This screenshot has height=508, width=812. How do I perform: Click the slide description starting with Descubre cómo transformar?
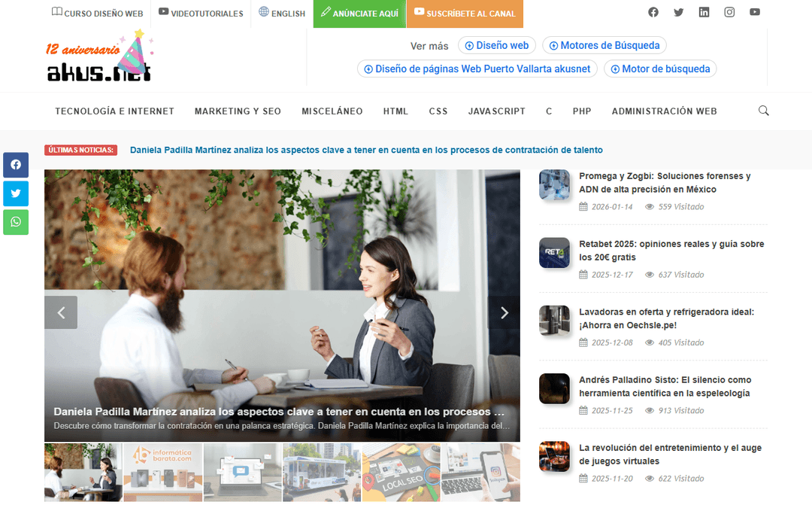(282, 425)
